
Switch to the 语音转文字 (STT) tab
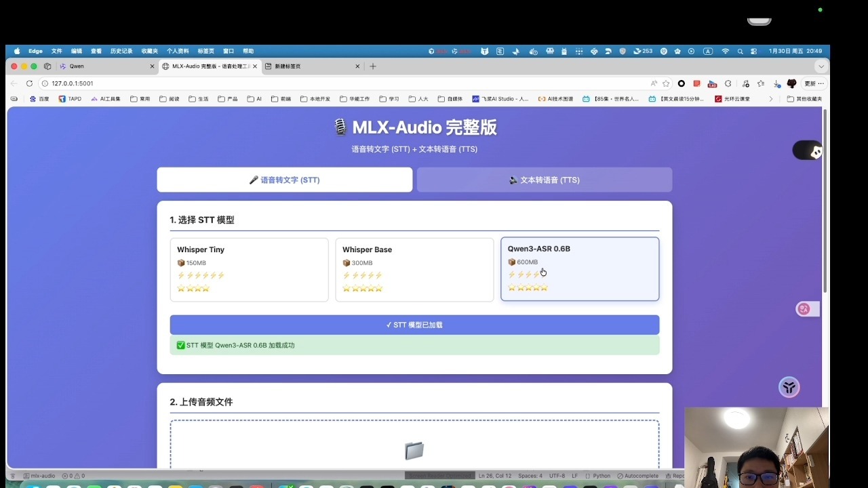(x=285, y=180)
